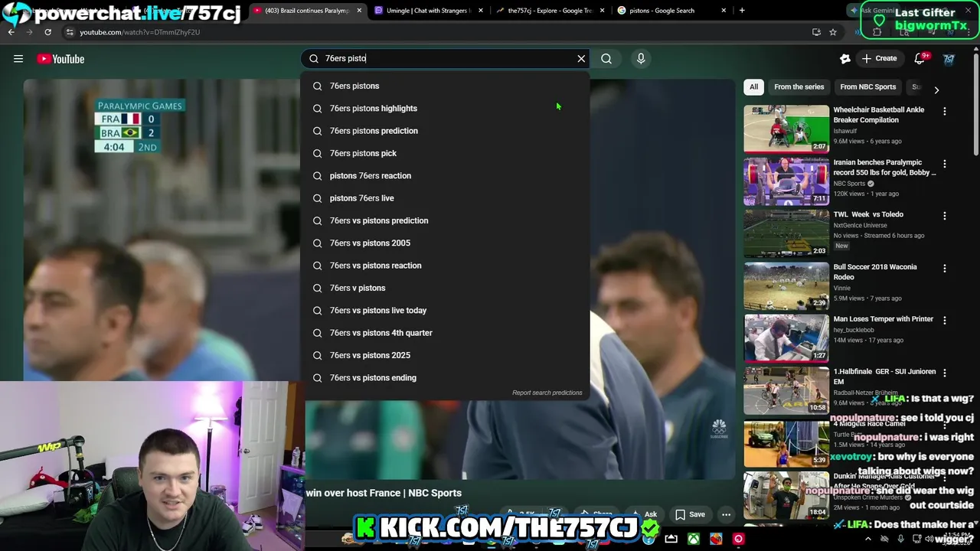Show hidden tray icons with the chevron
Screen dimensions: 980x551
[x=867, y=539]
